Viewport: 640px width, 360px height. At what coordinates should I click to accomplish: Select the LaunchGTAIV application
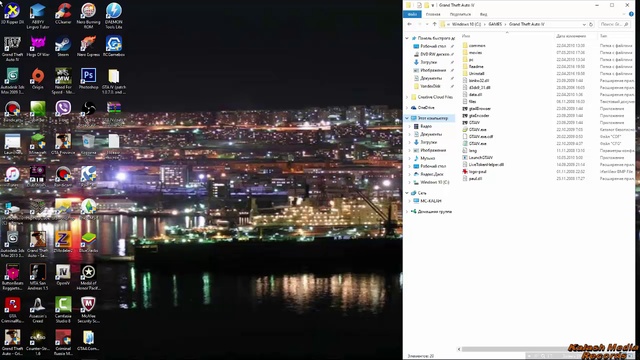point(480,158)
